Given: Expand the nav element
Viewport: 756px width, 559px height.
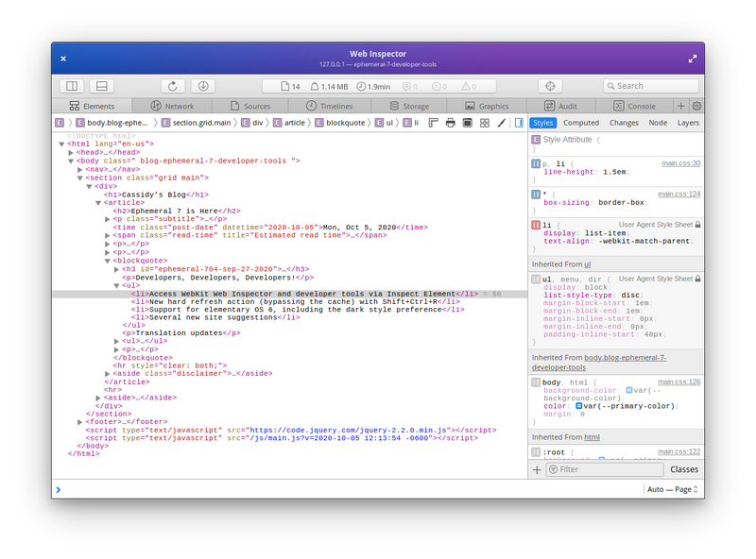Looking at the screenshot, I should coord(80,170).
